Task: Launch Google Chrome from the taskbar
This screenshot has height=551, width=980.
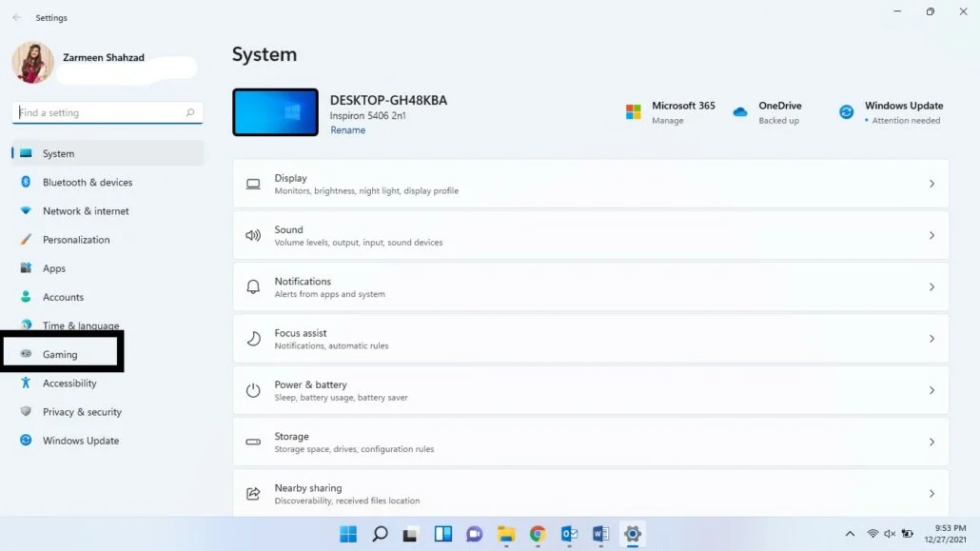Action: coord(538,534)
